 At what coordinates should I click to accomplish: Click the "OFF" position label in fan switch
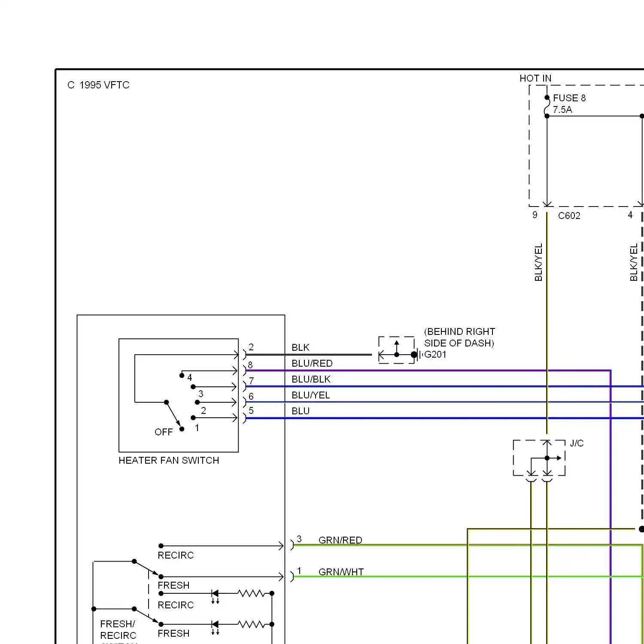coord(164,432)
